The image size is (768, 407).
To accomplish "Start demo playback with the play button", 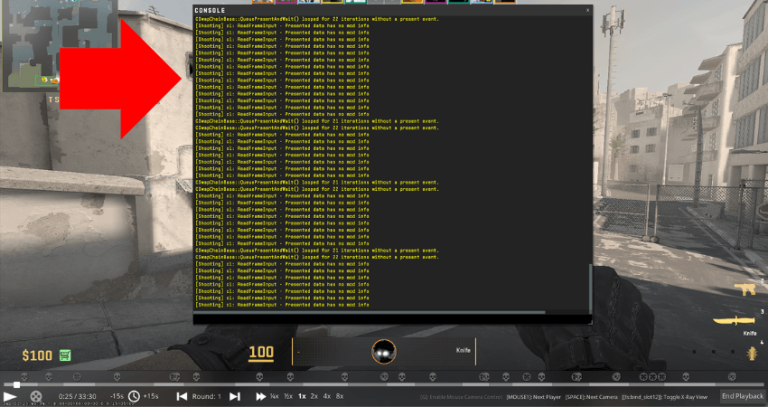I will [x=10, y=396].
